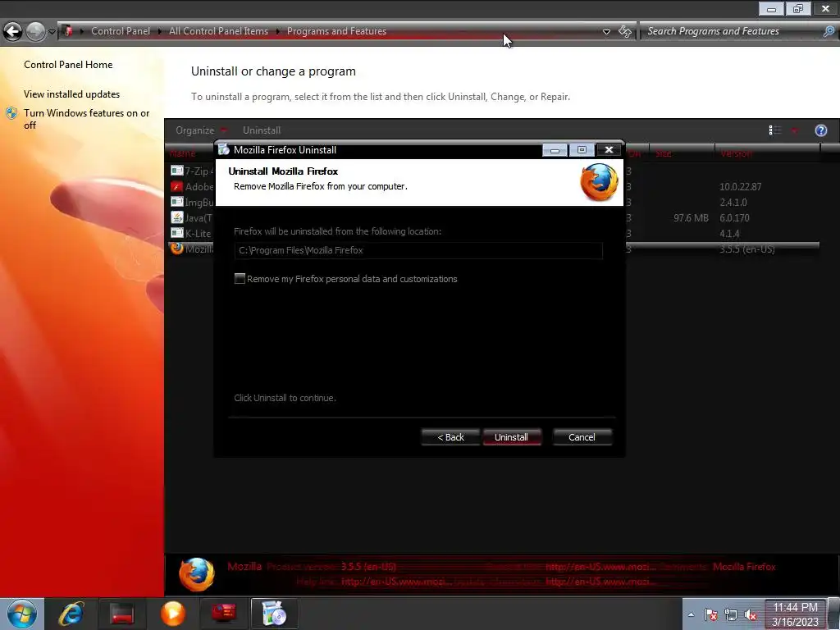
Task: Click the Forward navigation arrow in Explorer
Action: coord(36,32)
